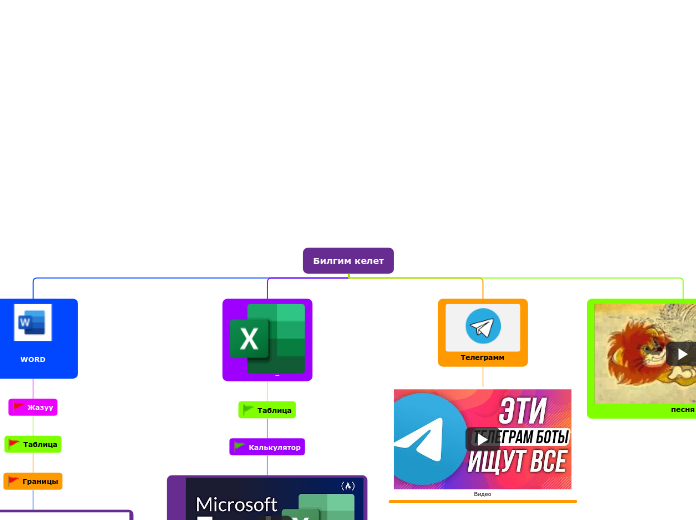Click the red flag on Границы
The image size is (696, 520).
click(x=14, y=481)
